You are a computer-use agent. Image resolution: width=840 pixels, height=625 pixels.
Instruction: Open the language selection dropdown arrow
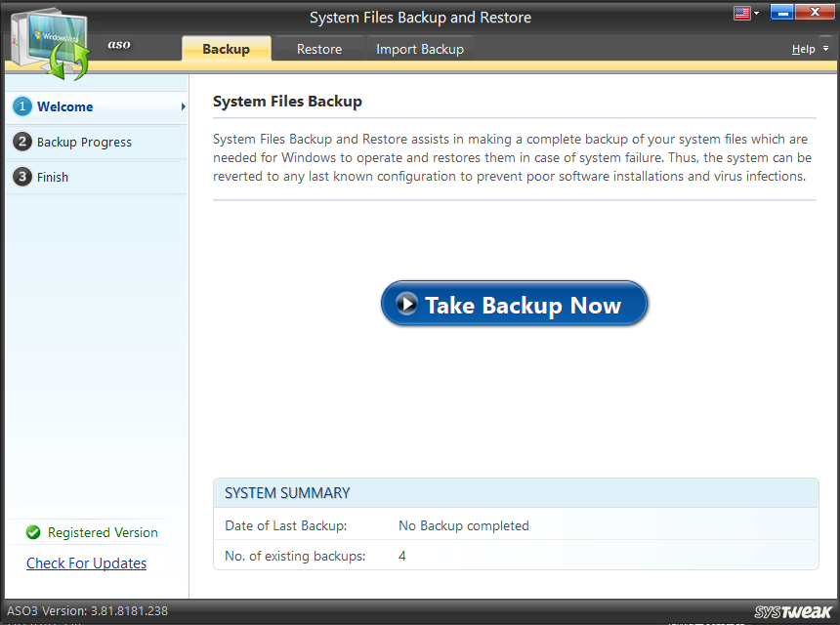click(x=757, y=12)
